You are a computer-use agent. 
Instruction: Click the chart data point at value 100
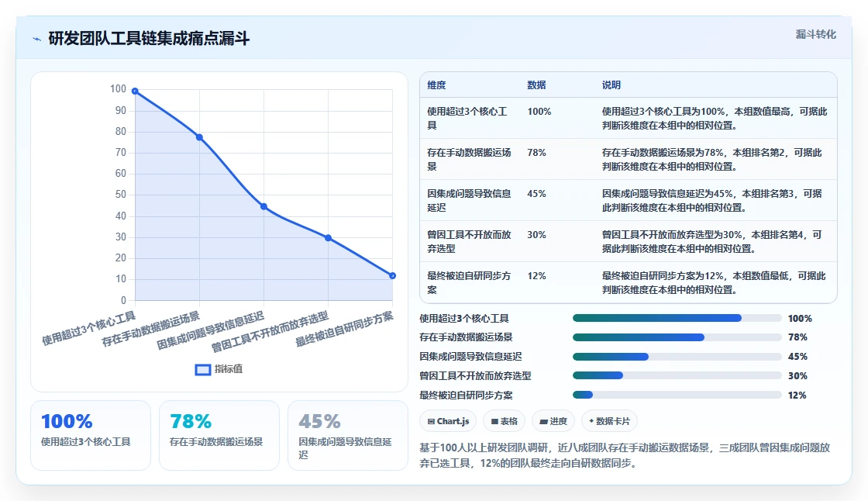(135, 91)
